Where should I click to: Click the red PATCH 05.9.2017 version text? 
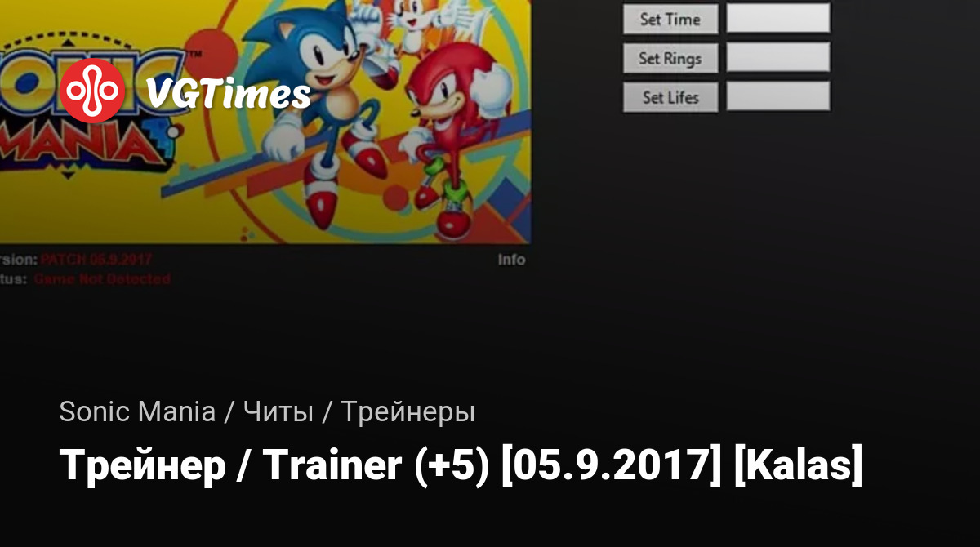point(97,260)
